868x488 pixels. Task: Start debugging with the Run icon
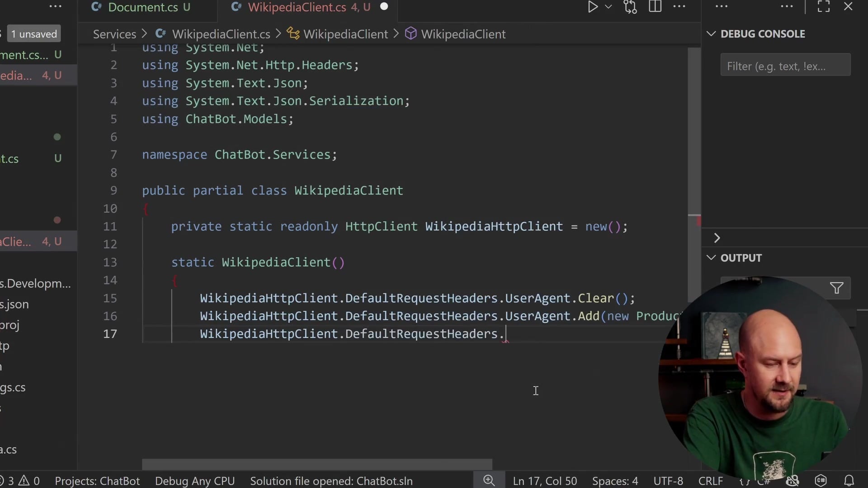593,7
